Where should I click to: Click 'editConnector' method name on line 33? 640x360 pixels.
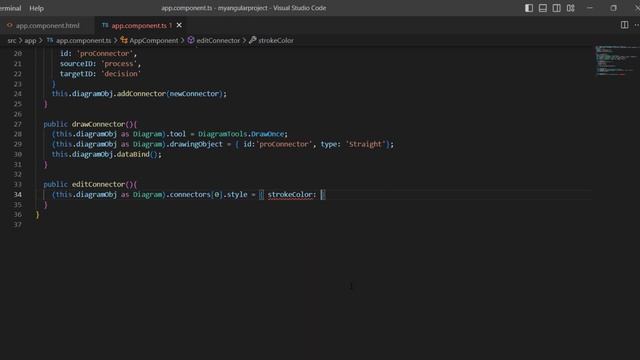click(98, 184)
